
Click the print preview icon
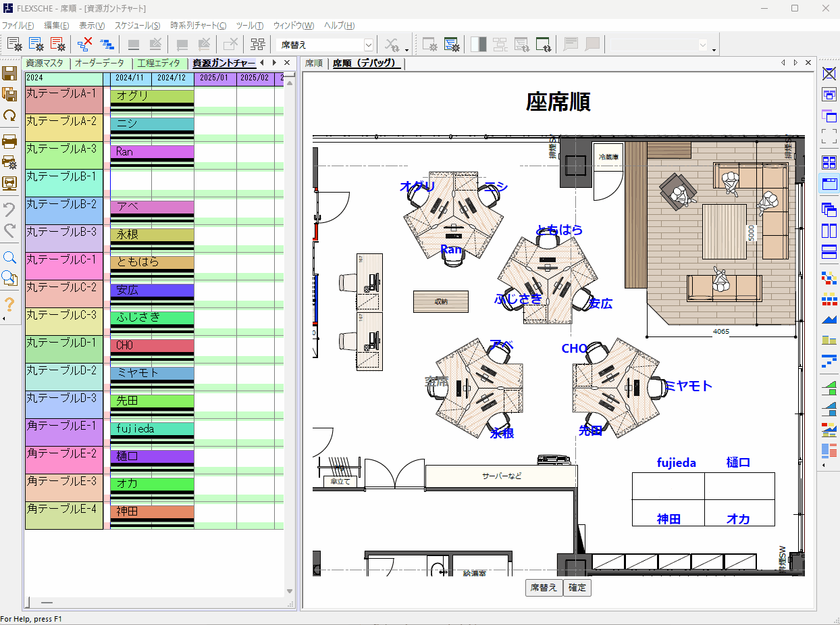pyautogui.click(x=9, y=183)
